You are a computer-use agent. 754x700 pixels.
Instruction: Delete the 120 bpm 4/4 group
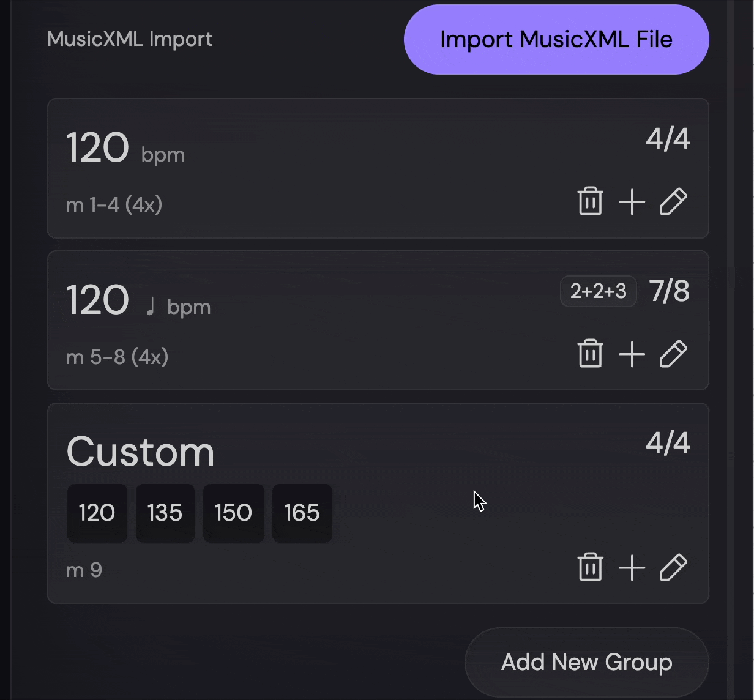tap(589, 201)
